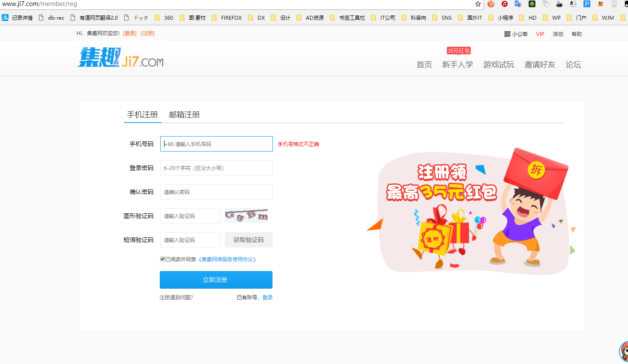Open the top-bar [登录] link

(130, 33)
